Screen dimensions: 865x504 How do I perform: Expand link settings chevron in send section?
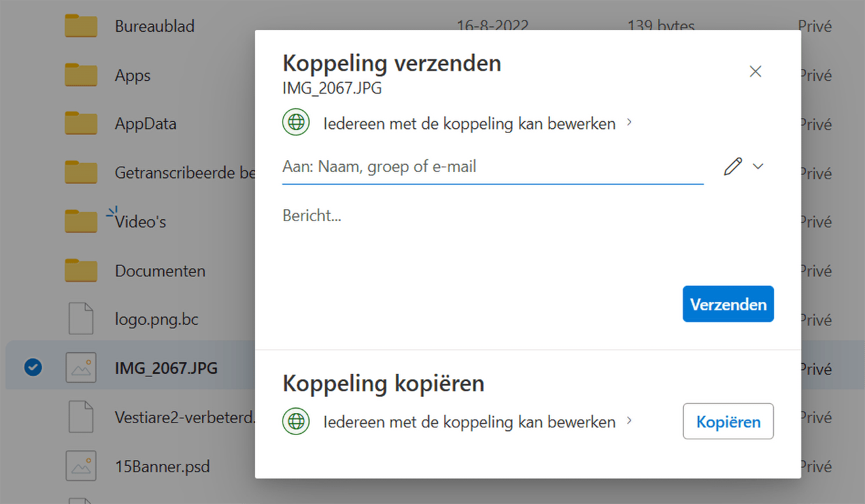pos(629,122)
